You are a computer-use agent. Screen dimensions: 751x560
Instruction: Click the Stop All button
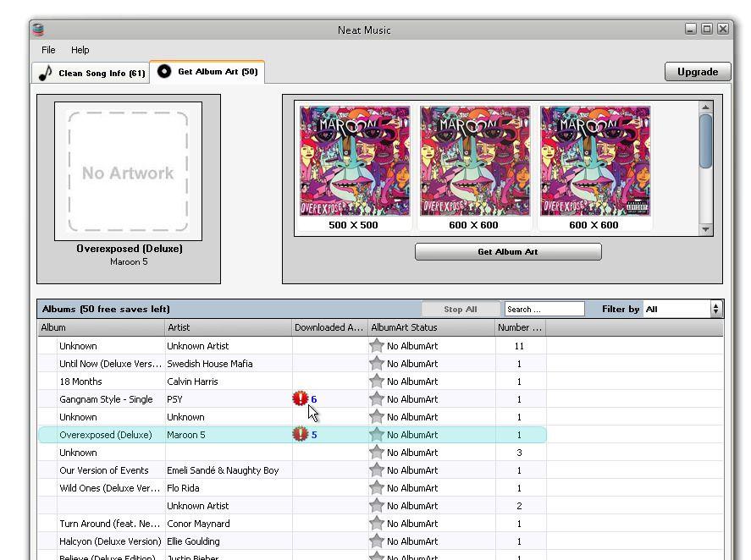click(x=461, y=310)
